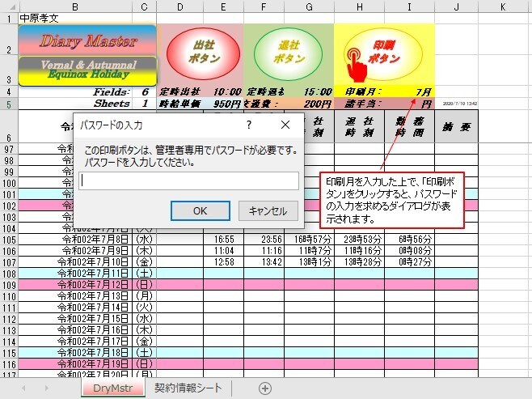Click the Diary Master banner
Image resolution: width=532 pixels, height=399 pixels.
tap(87, 40)
